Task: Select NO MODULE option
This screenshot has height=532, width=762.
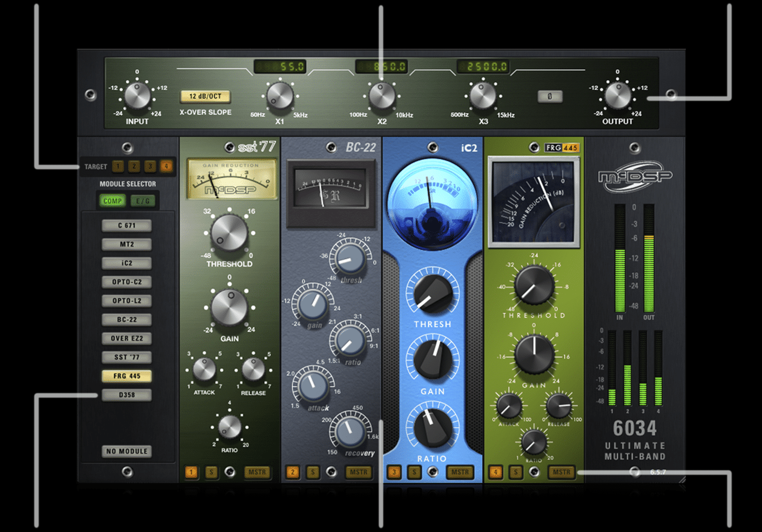Action: (x=126, y=451)
